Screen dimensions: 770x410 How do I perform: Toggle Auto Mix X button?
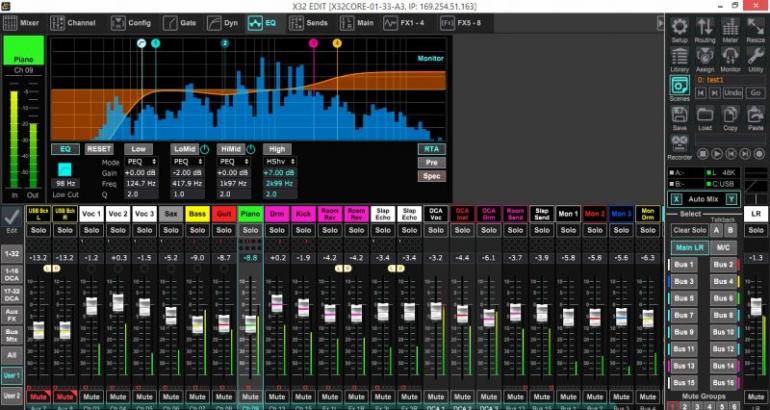(x=677, y=199)
